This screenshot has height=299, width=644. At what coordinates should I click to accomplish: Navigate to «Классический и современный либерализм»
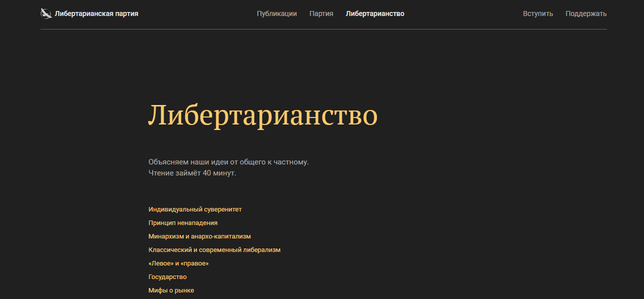coord(214,250)
